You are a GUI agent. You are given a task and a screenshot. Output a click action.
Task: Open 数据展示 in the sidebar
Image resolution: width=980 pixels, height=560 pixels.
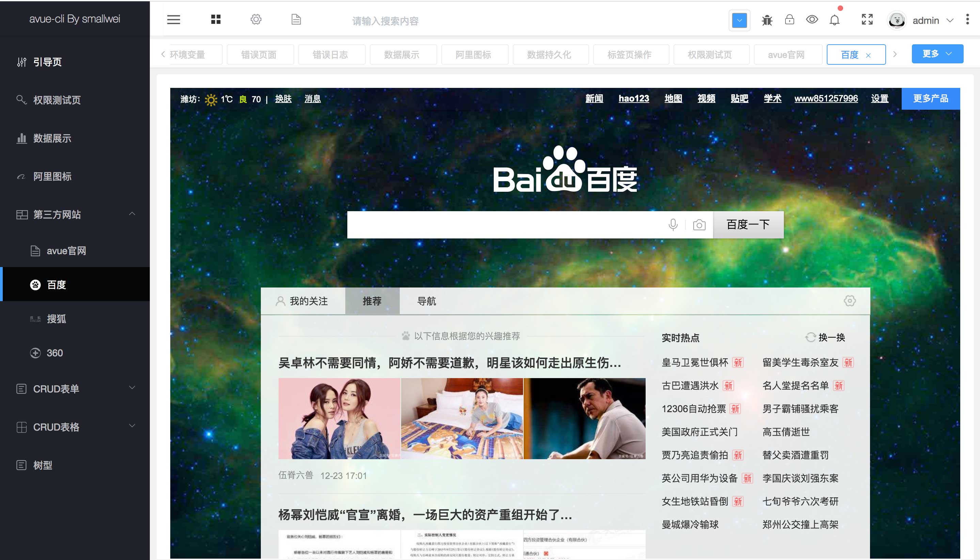click(x=75, y=138)
